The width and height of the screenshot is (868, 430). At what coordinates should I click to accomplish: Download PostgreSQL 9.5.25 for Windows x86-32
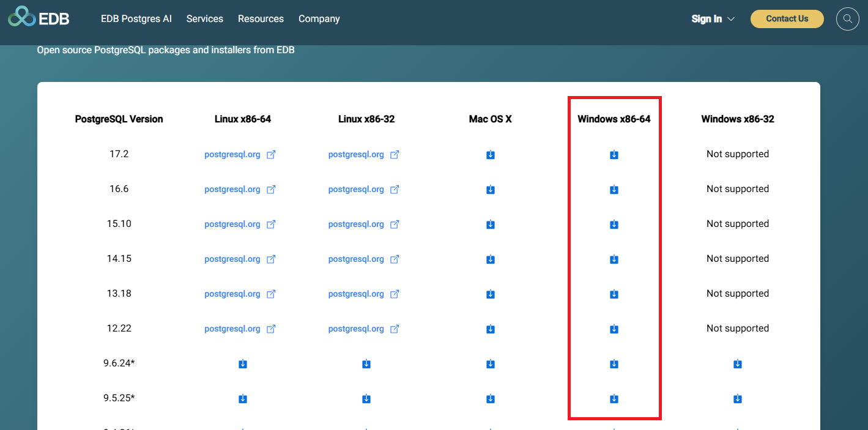point(738,399)
